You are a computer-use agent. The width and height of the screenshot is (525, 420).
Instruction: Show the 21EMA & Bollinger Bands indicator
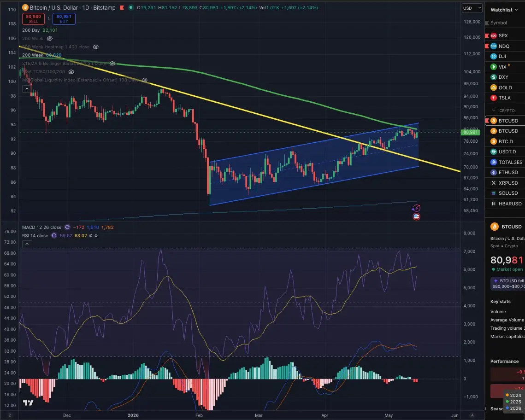(x=112, y=63)
